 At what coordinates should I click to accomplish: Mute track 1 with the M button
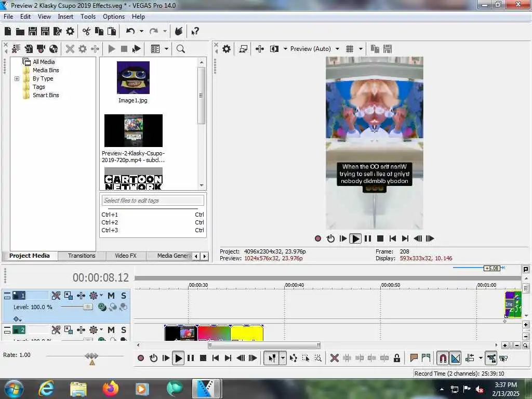coord(111,296)
